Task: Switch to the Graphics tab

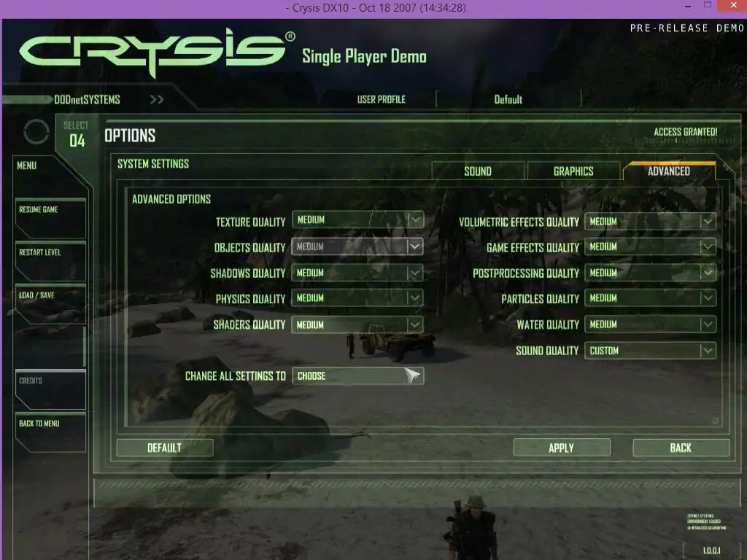Action: coord(573,171)
